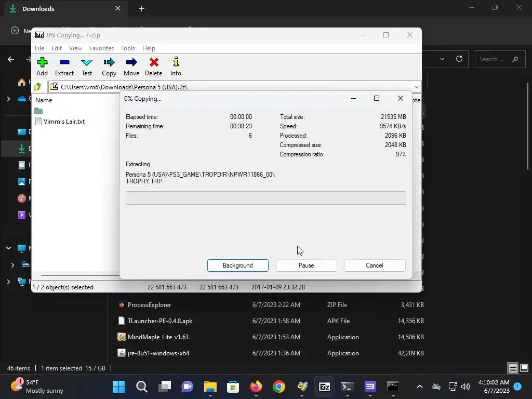Image resolution: width=532 pixels, height=399 pixels.
Task: Expand the Network tree node
Action: [8, 281]
